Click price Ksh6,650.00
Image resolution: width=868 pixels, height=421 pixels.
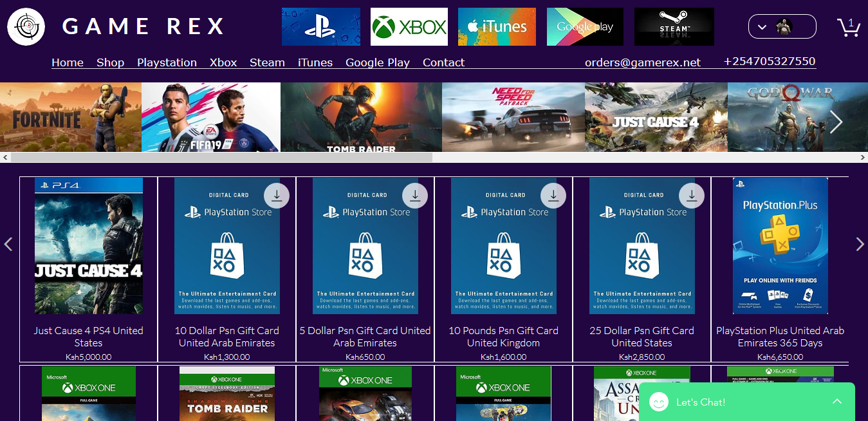[x=780, y=357]
